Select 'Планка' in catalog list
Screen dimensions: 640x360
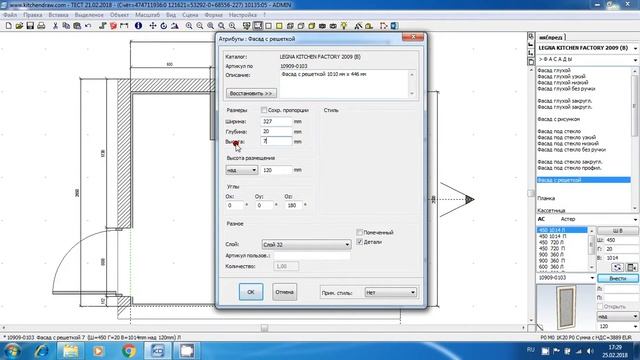(x=546, y=198)
